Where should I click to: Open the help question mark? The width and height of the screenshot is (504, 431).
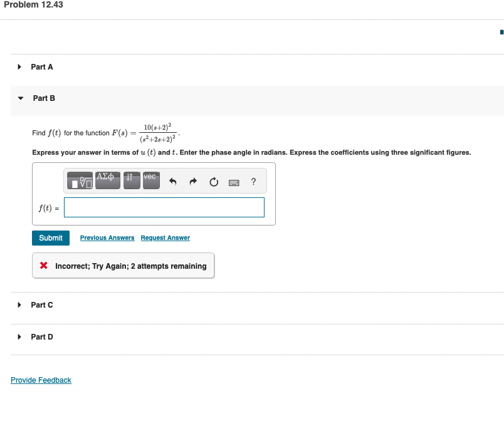254,182
